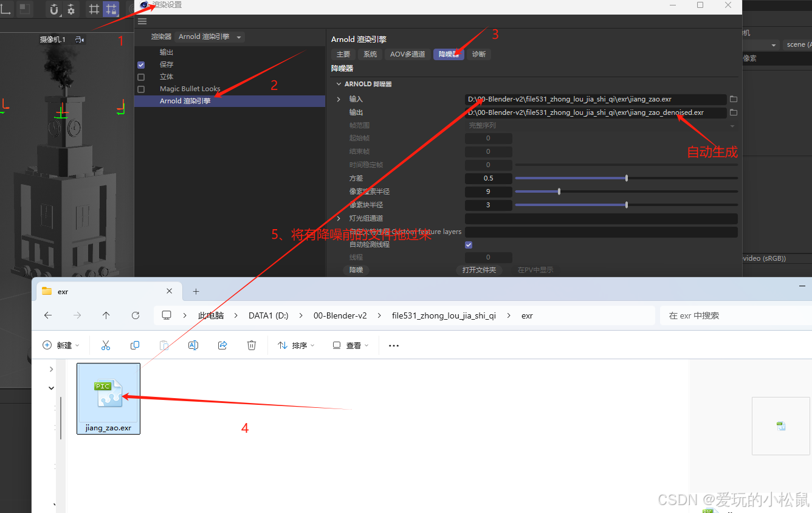Browse folder for 输入 path
Viewport: 812px width, 513px height.
(733, 99)
